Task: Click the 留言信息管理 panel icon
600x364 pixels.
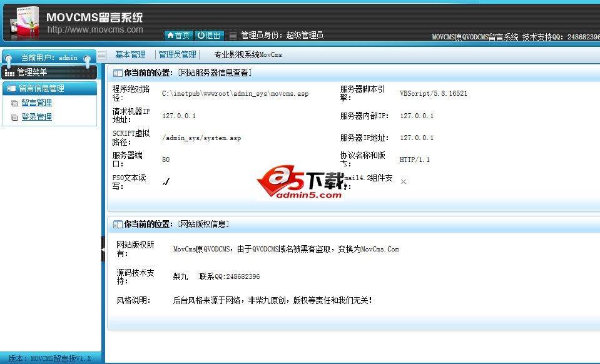Action: click(11, 88)
